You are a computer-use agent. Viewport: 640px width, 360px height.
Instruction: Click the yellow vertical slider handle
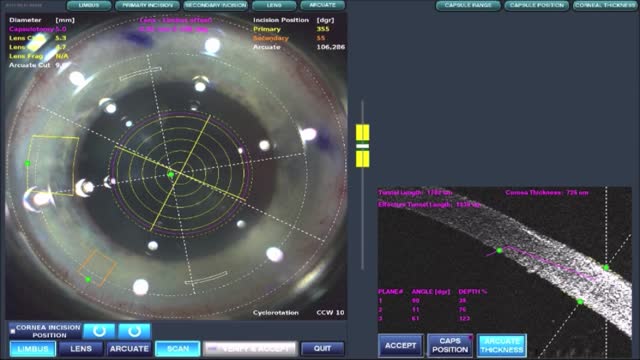click(x=362, y=146)
